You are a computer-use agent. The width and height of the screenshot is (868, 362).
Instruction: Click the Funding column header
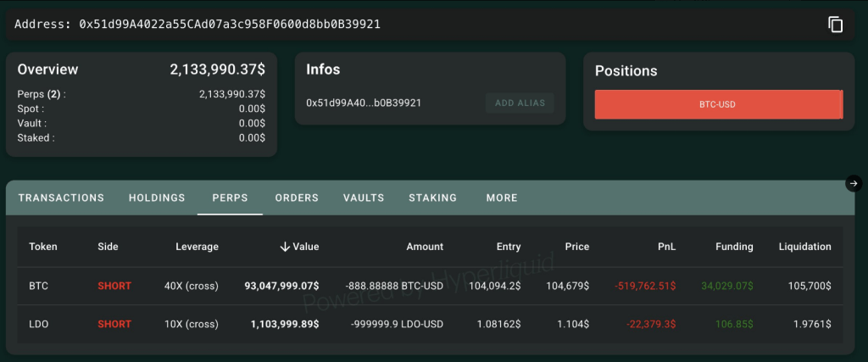734,247
